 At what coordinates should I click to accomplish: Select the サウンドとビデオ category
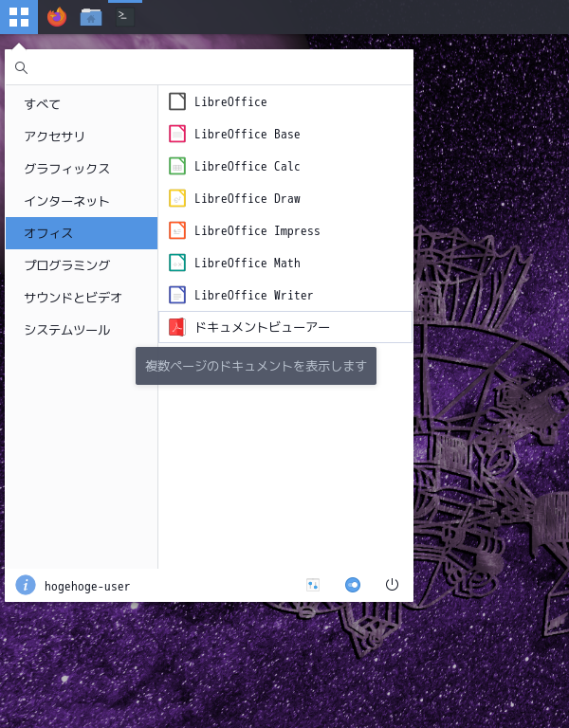pyautogui.click(x=82, y=298)
